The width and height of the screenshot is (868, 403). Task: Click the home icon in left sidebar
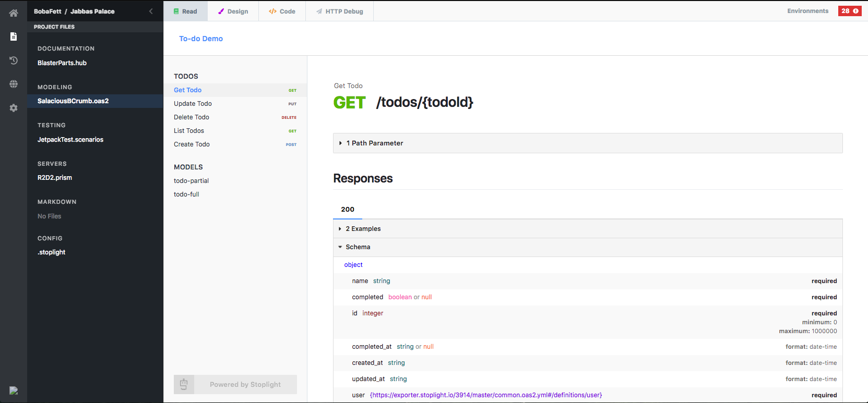[14, 13]
